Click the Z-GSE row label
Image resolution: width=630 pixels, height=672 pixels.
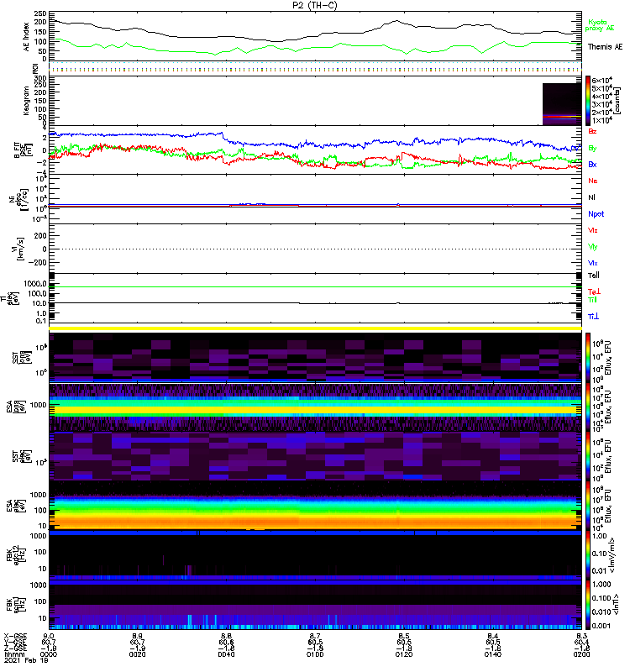pyautogui.click(x=15, y=648)
